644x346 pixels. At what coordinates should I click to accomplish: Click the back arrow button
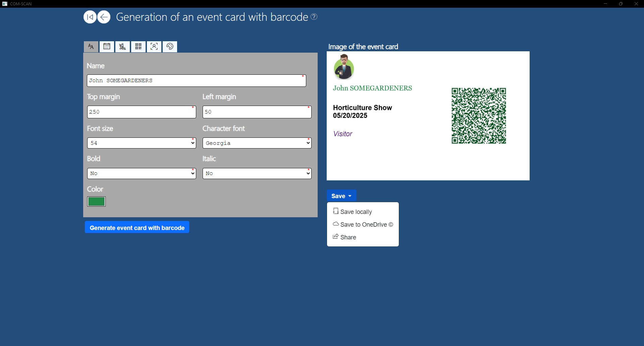click(104, 17)
